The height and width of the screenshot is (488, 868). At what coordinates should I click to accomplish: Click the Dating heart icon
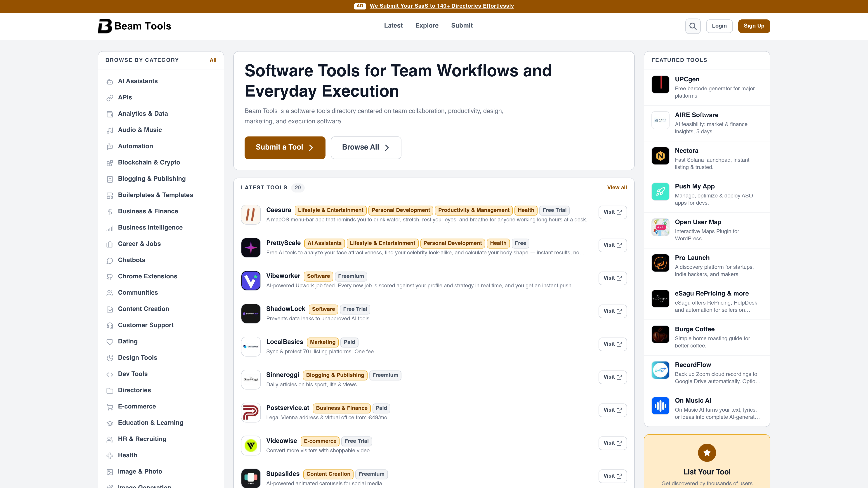pos(110,342)
